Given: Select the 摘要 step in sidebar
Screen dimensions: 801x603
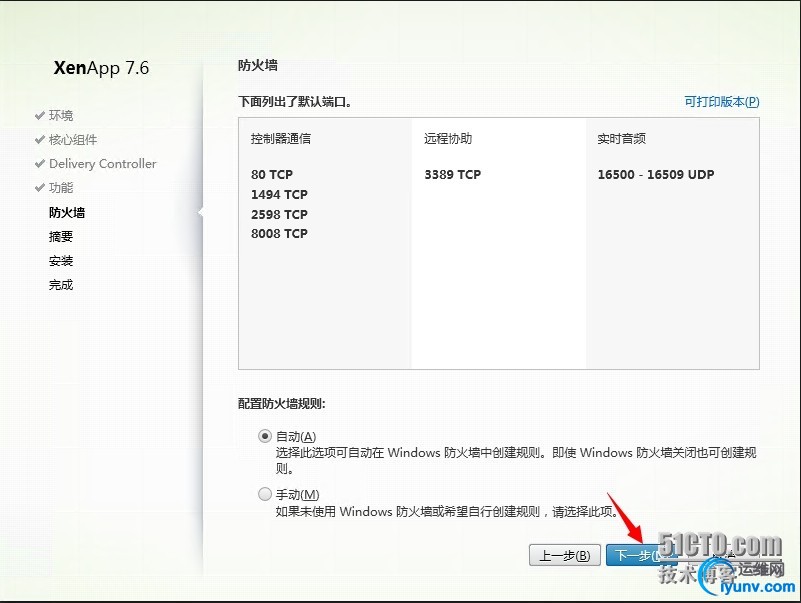Looking at the screenshot, I should pyautogui.click(x=61, y=237).
